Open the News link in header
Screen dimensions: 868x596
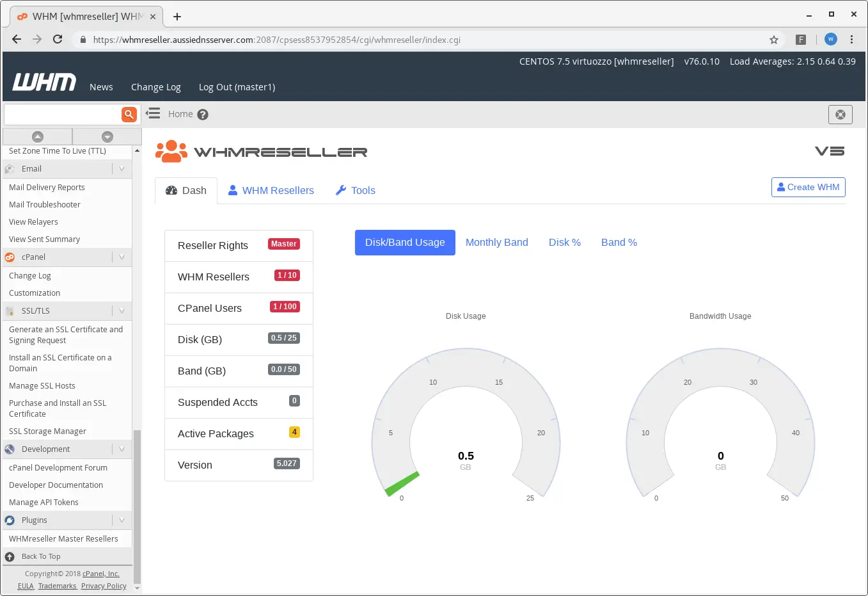click(x=101, y=87)
